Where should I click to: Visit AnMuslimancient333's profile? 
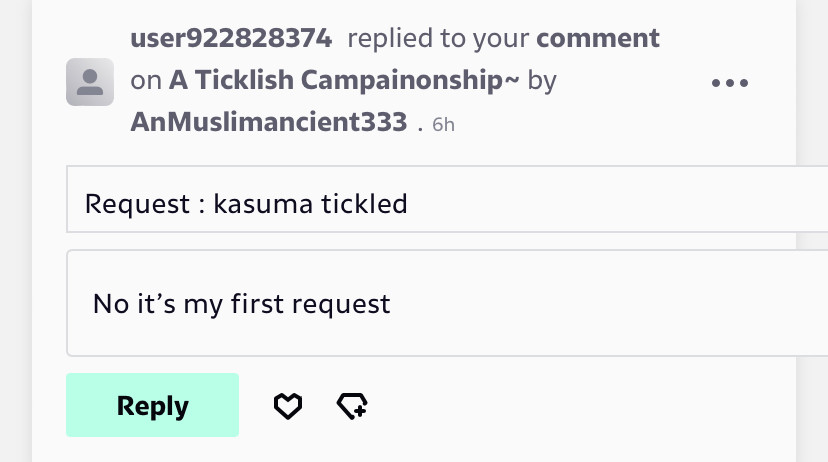[x=269, y=122]
